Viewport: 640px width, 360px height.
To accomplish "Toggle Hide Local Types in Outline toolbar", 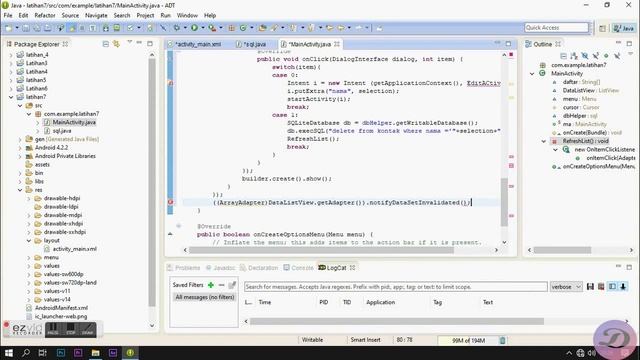I will pyautogui.click(x=617, y=56).
